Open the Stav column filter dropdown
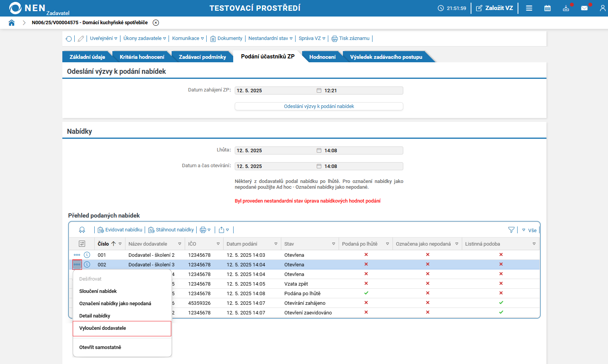The image size is (608, 364). (x=333, y=244)
